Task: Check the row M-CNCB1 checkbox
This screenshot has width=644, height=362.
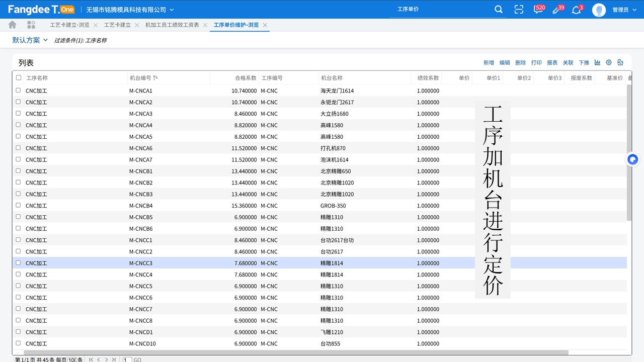Action: (19, 171)
